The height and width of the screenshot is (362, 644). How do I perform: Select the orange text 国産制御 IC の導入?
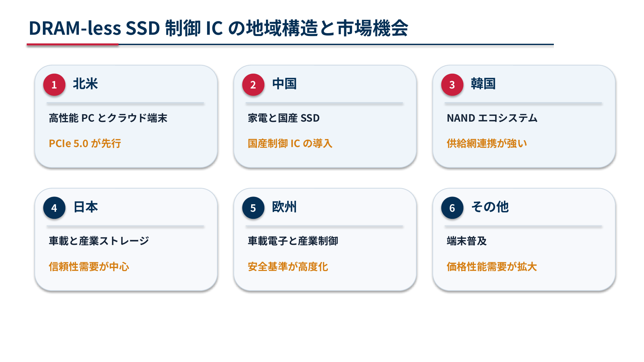coord(290,144)
